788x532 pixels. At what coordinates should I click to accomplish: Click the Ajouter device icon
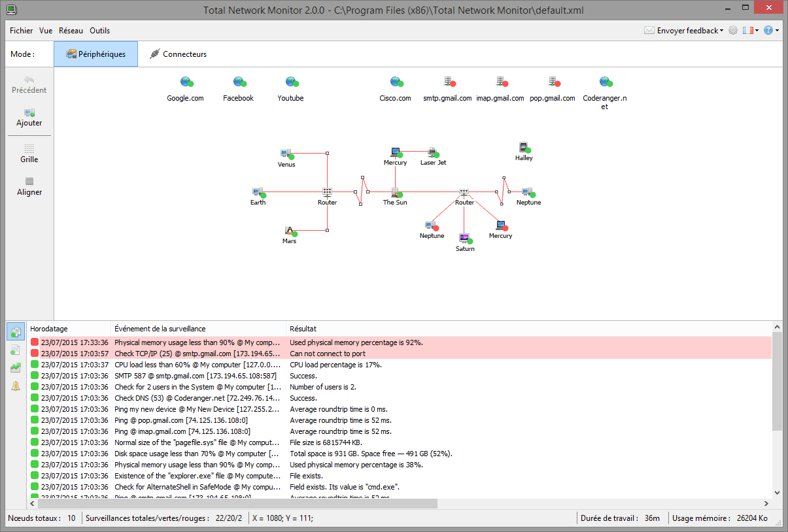(x=29, y=113)
